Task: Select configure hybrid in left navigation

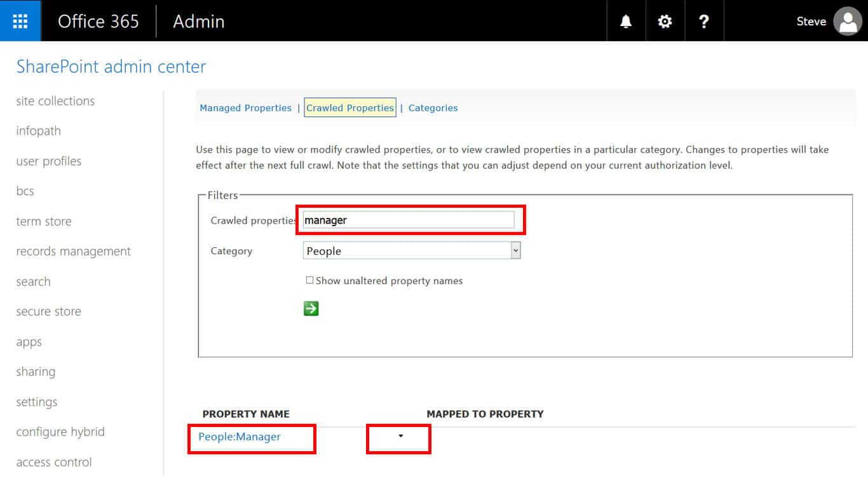Action: (60, 432)
